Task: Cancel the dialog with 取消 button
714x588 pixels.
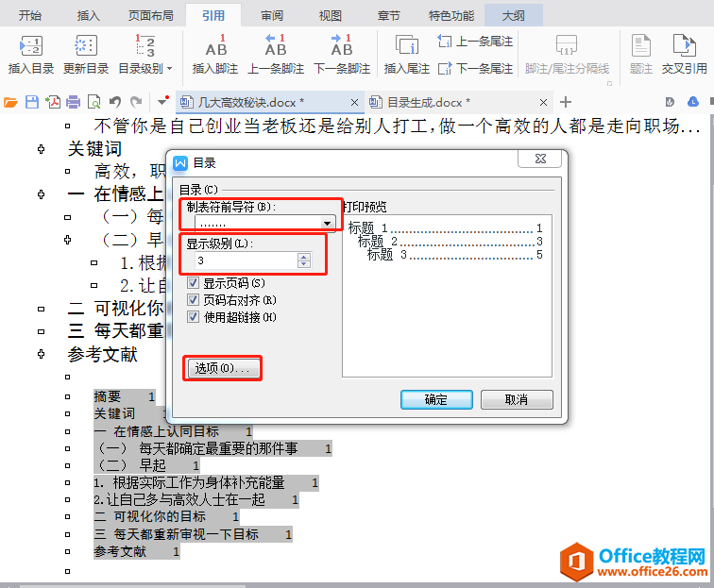Action: [x=517, y=399]
